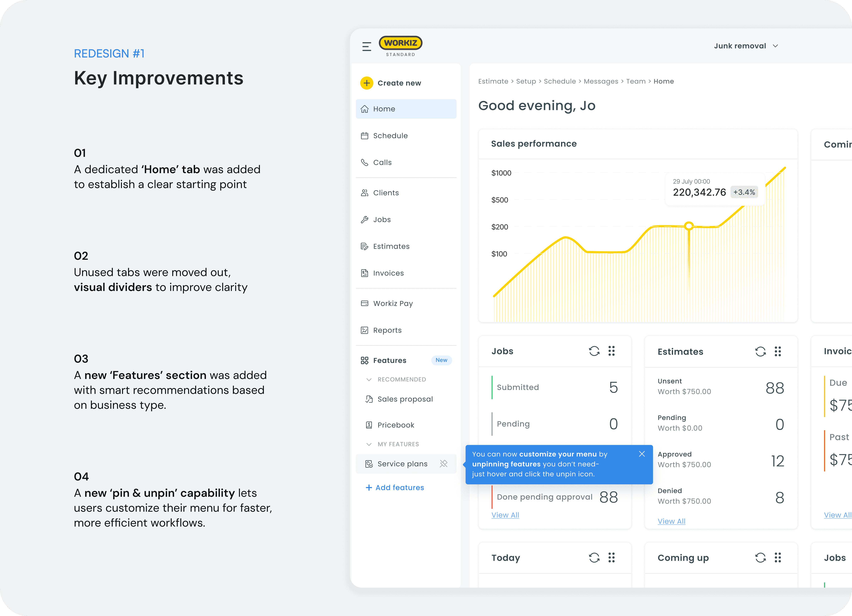
Task: Unpin the Service plans feature
Action: point(444,464)
